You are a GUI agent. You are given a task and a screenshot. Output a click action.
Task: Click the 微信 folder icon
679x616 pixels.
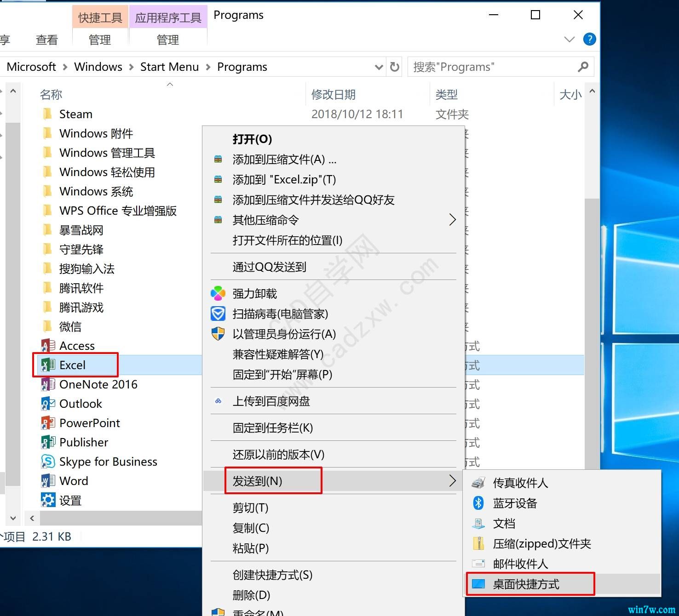tap(47, 326)
